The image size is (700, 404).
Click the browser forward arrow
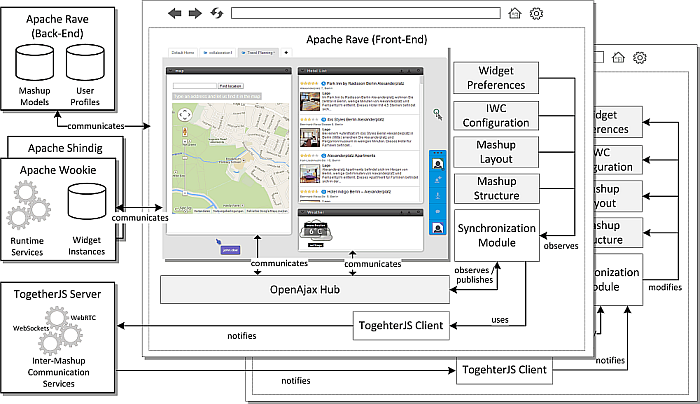click(194, 13)
